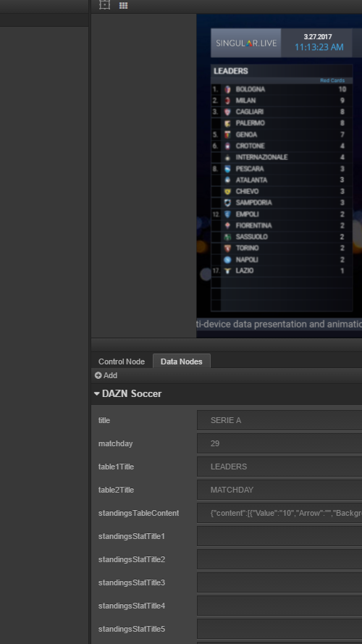Toggle the safe-area frame icon

(105, 5)
